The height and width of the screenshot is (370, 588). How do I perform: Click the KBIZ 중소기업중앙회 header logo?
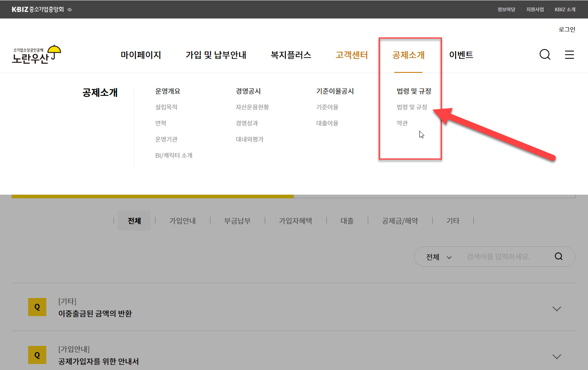38,9
